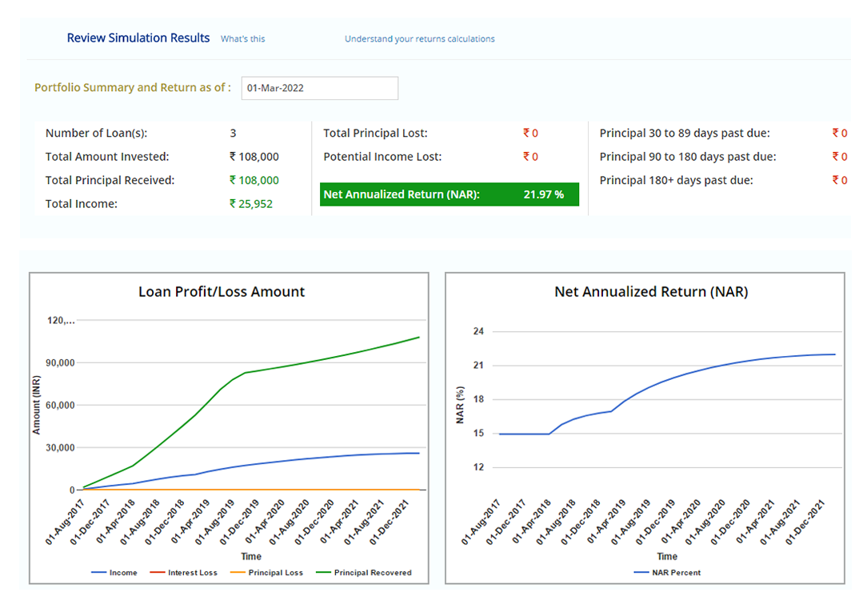Image resolution: width=867 pixels, height=616 pixels.
Task: Click rupee icon for 30 to 89 days past due
Action: [835, 134]
